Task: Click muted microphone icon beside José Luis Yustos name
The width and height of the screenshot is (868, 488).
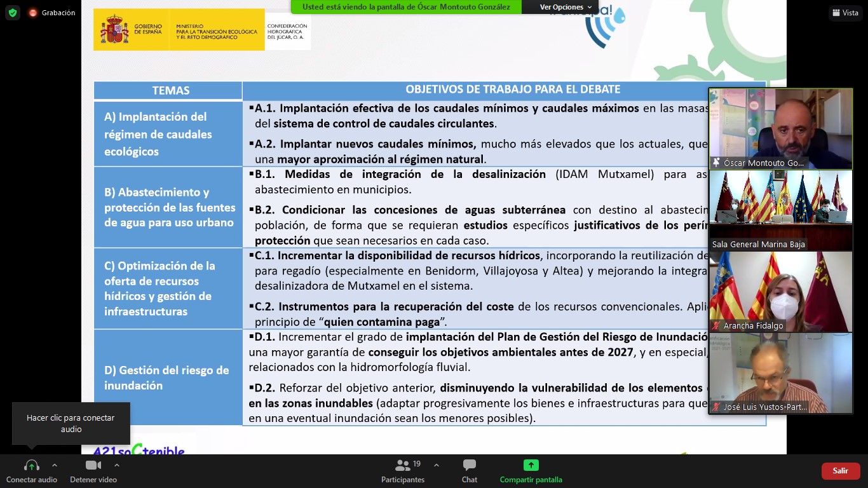Action: point(716,407)
